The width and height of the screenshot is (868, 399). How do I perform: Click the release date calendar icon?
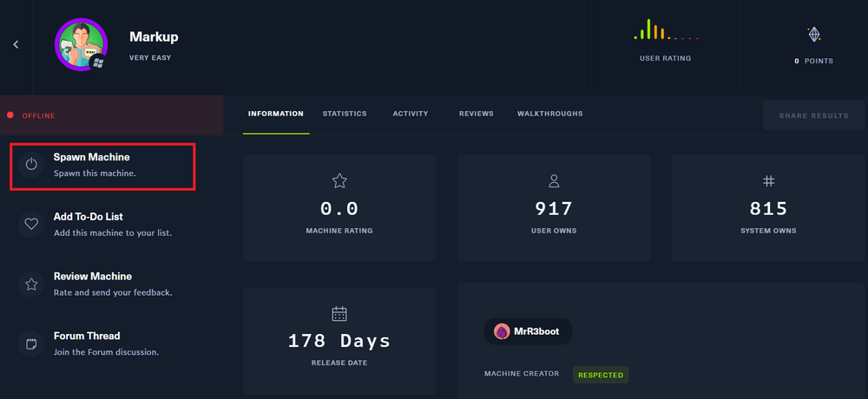(339, 313)
